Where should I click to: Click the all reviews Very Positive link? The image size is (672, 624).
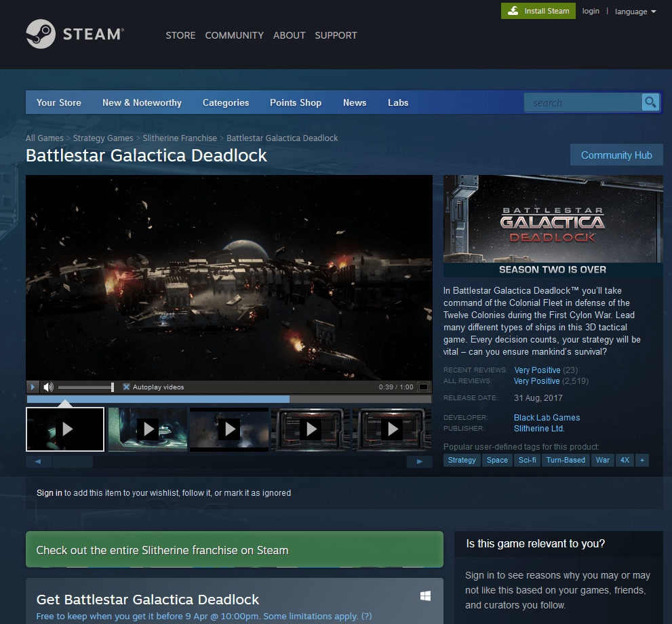[x=536, y=381]
